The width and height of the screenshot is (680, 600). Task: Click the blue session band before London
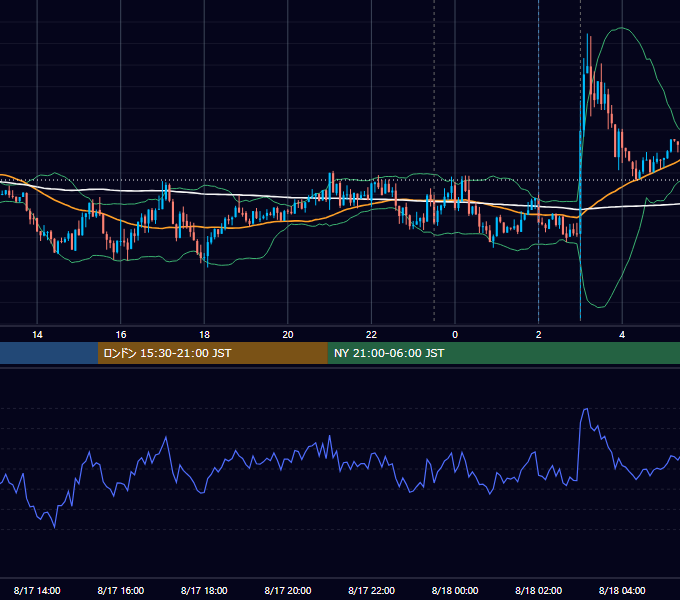point(49,353)
